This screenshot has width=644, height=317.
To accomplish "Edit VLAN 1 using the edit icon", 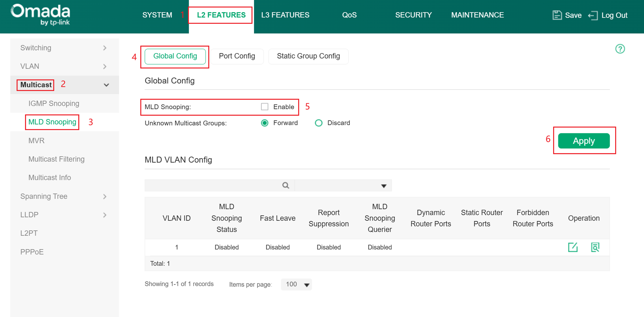I will coord(573,247).
